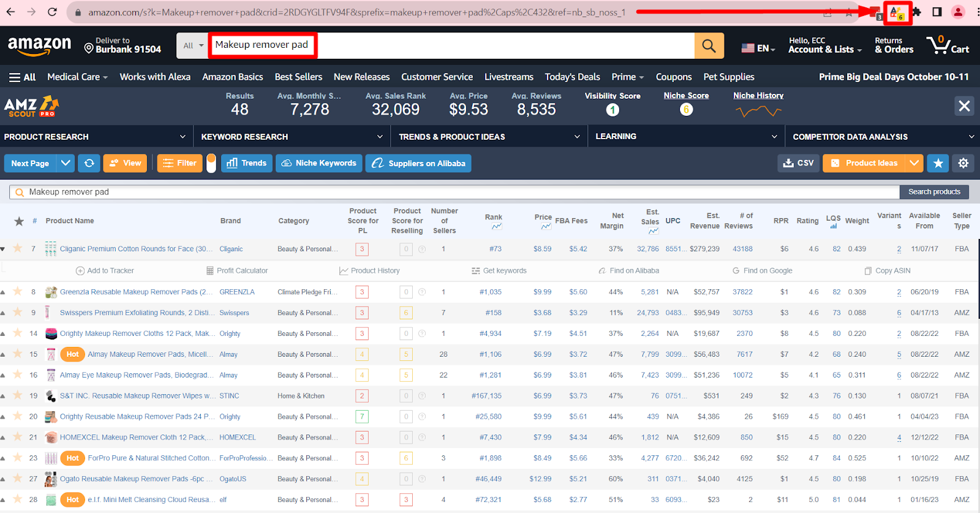Open New Releases in Amazon navigation
The width and height of the screenshot is (980, 513).
click(361, 77)
